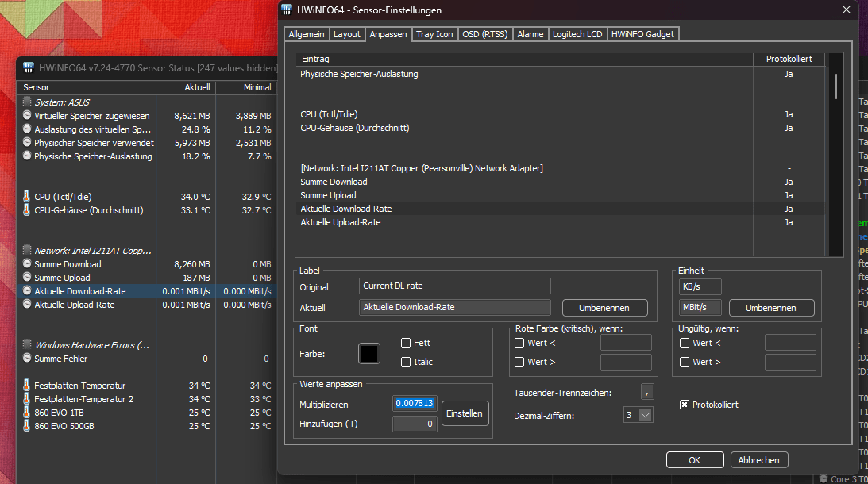The image size is (868, 484).
Task: Open the OSD (RTSS) tab
Action: click(485, 34)
